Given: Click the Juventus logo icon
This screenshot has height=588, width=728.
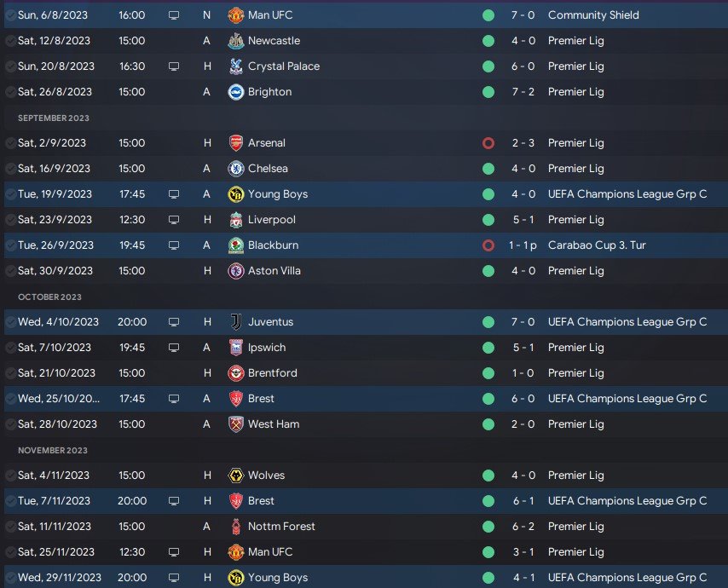Looking at the screenshot, I should [x=236, y=322].
